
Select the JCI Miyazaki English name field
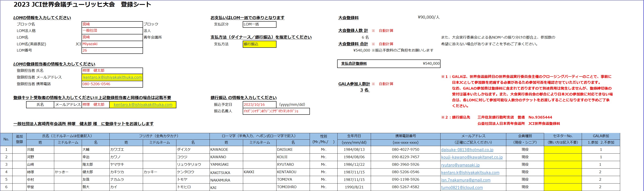[112, 44]
